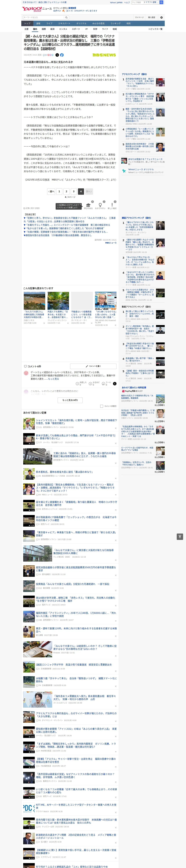Open the MBS NEWS logo link

pyautogui.click(x=104, y=55)
